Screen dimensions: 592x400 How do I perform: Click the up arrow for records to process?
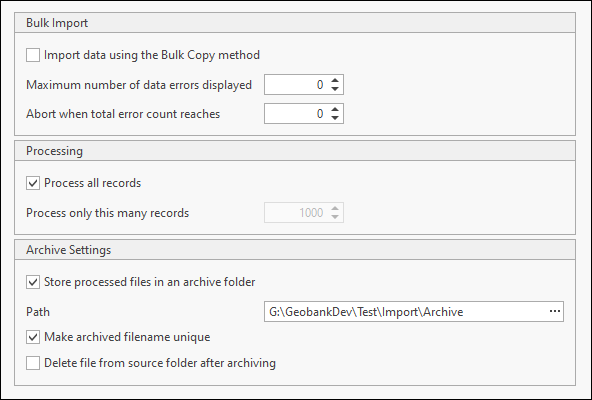click(335, 208)
